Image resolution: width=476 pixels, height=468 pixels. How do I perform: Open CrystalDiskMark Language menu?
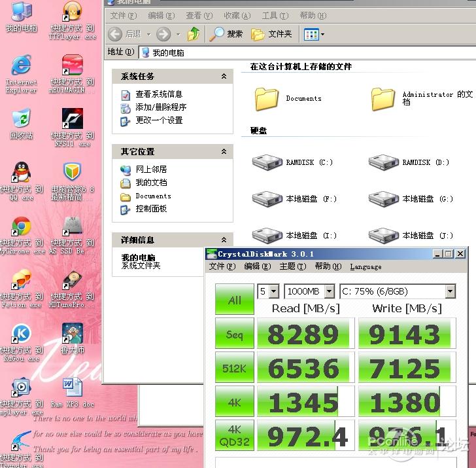[x=365, y=266]
